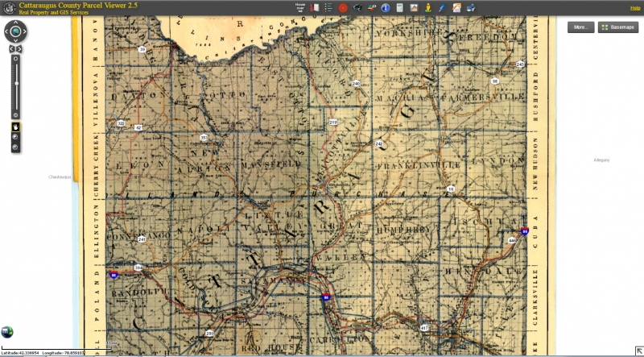The height and width of the screenshot is (357, 644).
Task: Pan the map up with north arrow
Action: tap(15, 23)
